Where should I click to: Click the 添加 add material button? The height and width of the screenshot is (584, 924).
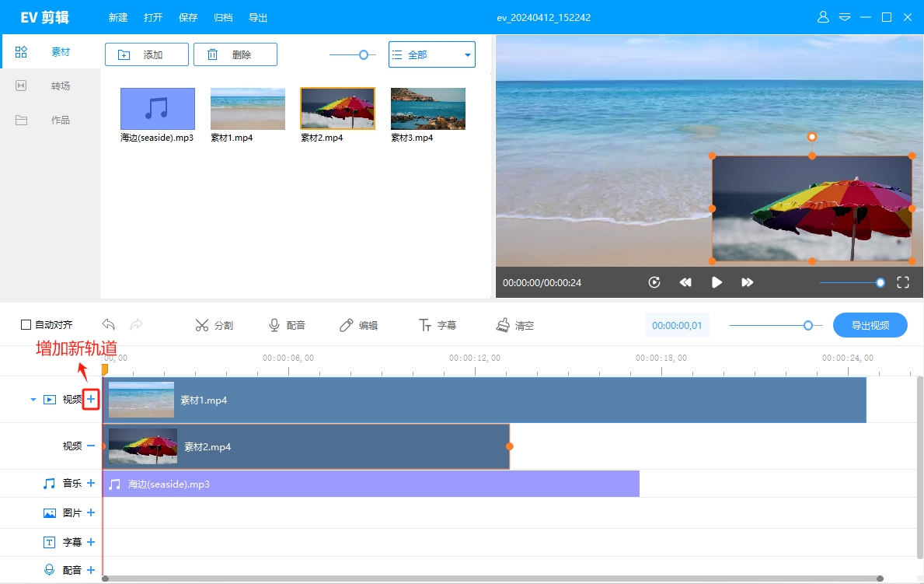click(x=146, y=55)
